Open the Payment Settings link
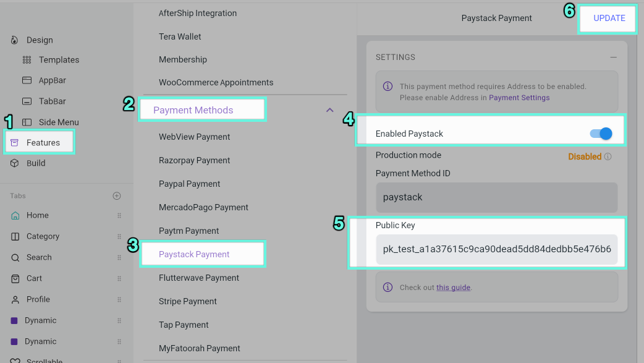The width and height of the screenshot is (644, 363). coord(519,98)
